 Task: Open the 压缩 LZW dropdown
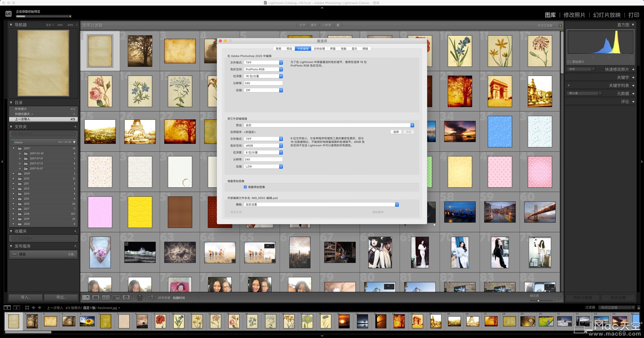(263, 166)
